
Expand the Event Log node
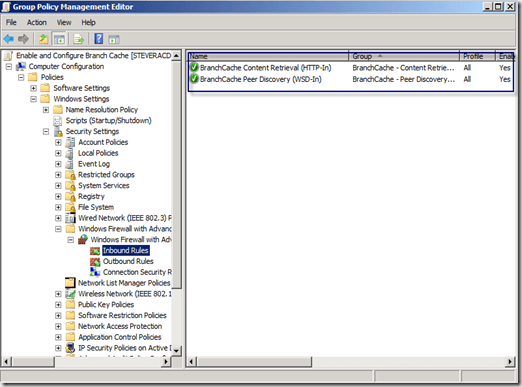point(58,164)
